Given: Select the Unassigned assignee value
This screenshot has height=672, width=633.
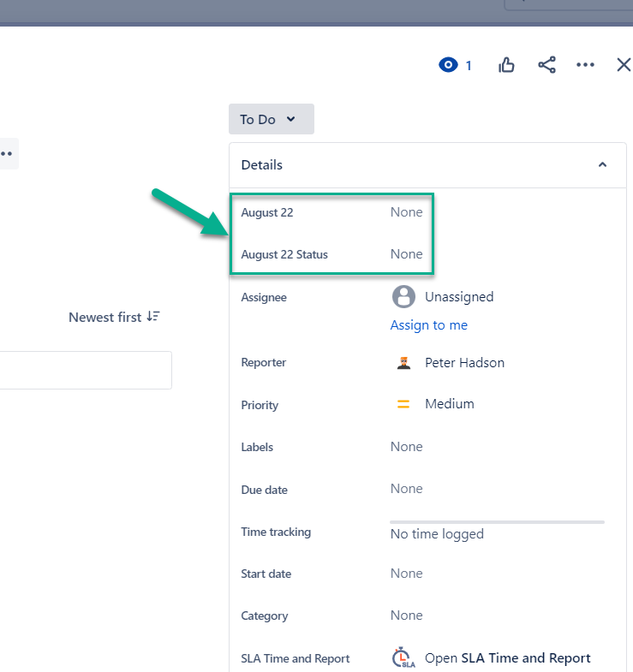Looking at the screenshot, I should coord(459,296).
